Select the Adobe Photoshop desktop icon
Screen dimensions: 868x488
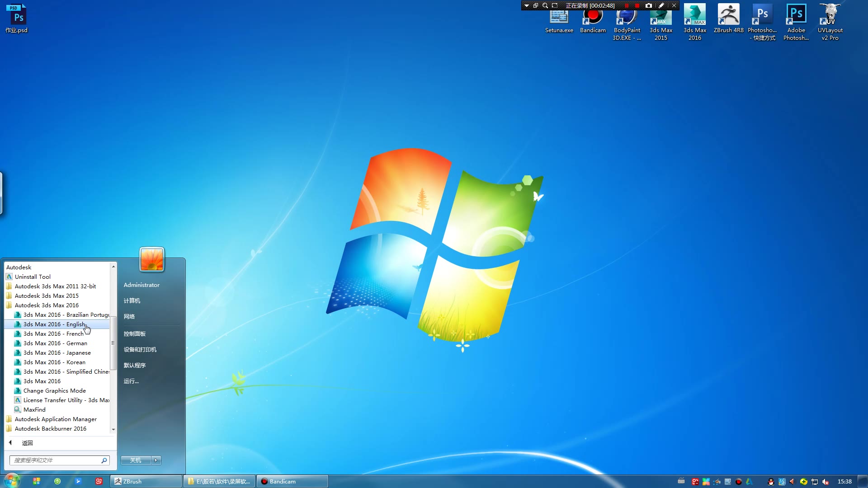(x=796, y=23)
